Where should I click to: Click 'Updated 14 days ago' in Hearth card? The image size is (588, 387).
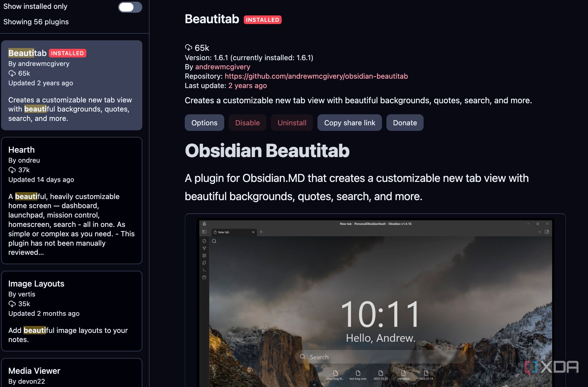(x=41, y=180)
